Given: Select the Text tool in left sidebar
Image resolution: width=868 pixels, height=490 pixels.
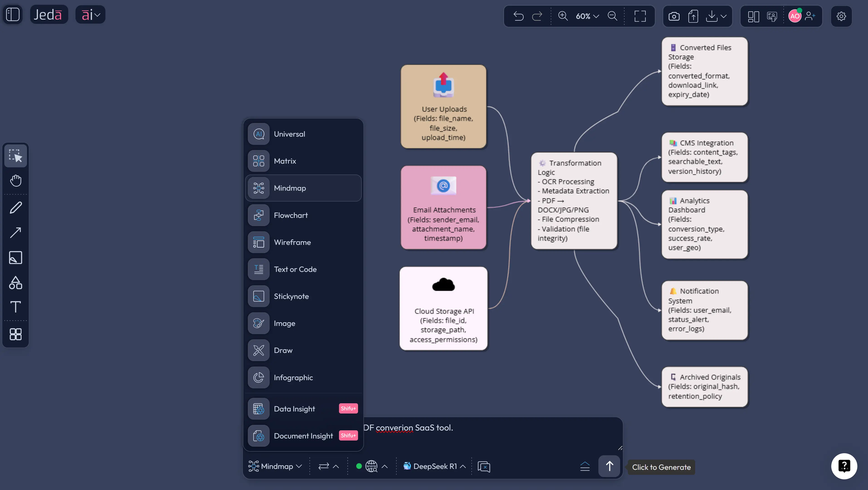Looking at the screenshot, I should (15, 307).
